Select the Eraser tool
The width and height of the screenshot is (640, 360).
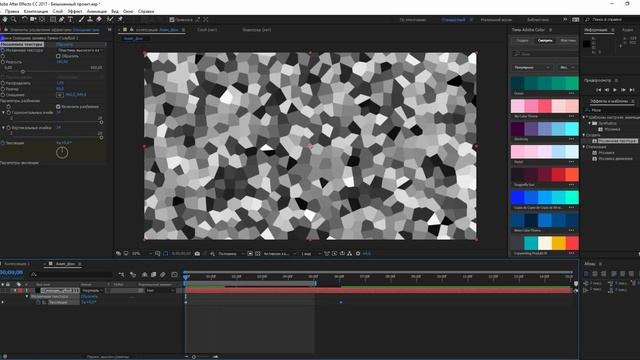(99, 19)
